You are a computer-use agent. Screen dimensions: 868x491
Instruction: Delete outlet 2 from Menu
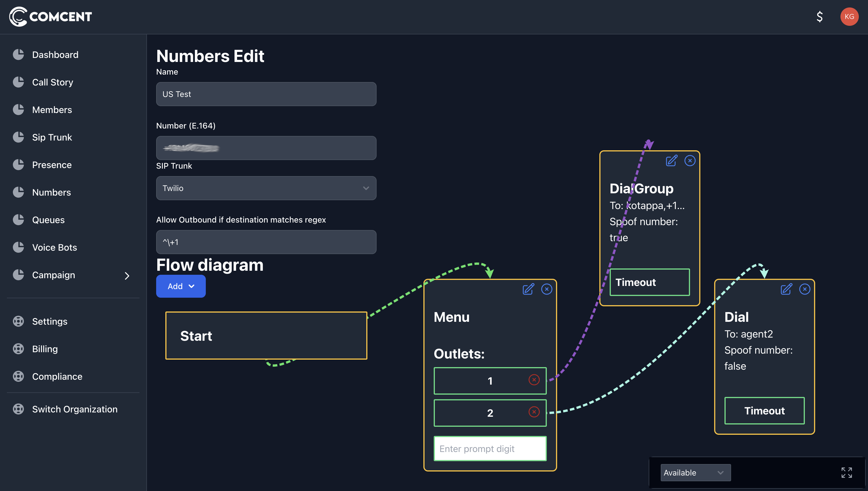tap(534, 412)
